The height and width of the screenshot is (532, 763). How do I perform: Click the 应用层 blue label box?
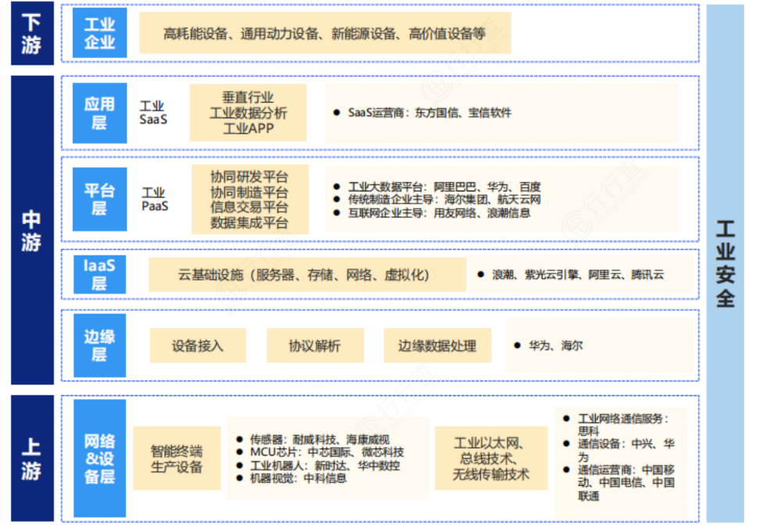point(99,113)
